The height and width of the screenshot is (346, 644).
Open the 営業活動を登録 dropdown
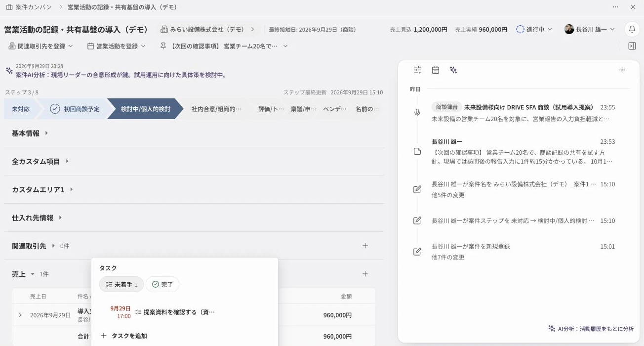[117, 46]
